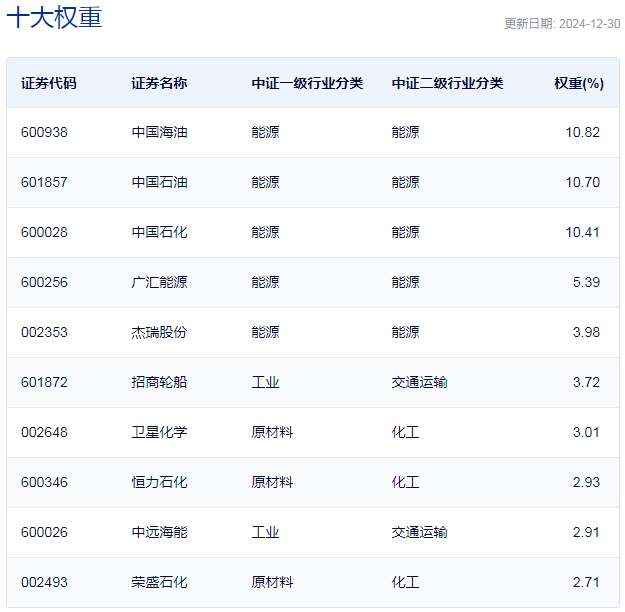Click the 中证二级行业分类 column header
Screen dimensions: 625x612
(447, 83)
